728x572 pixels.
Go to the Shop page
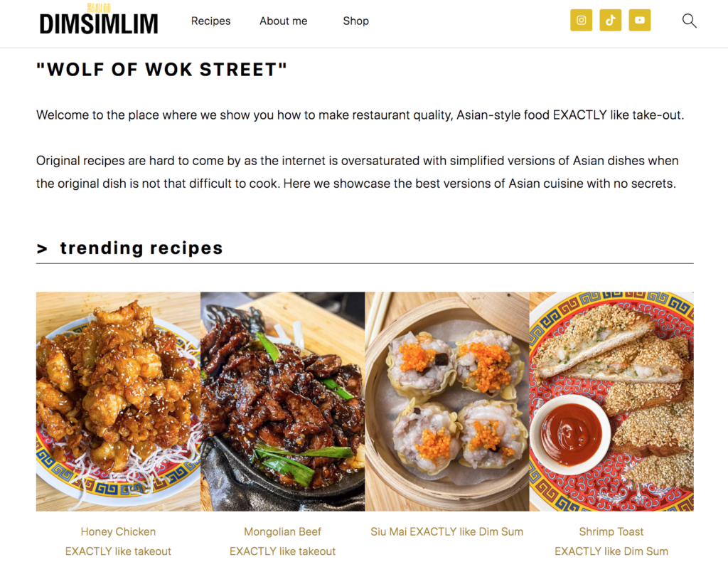point(355,21)
